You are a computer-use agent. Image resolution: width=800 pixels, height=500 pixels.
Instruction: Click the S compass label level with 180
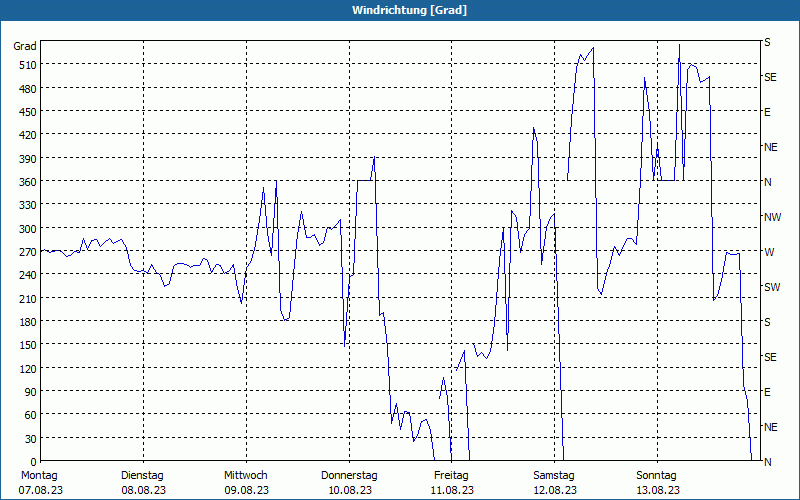[767, 322]
